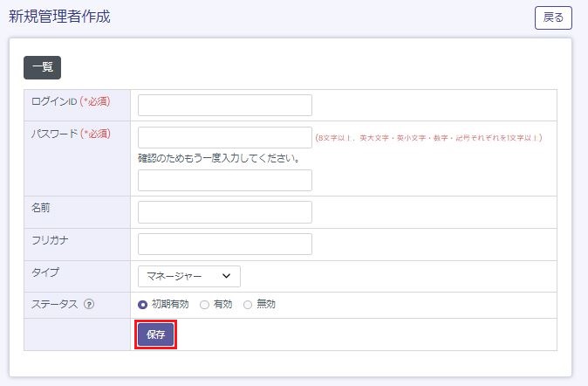Click into the フリガナ text field

(x=224, y=244)
